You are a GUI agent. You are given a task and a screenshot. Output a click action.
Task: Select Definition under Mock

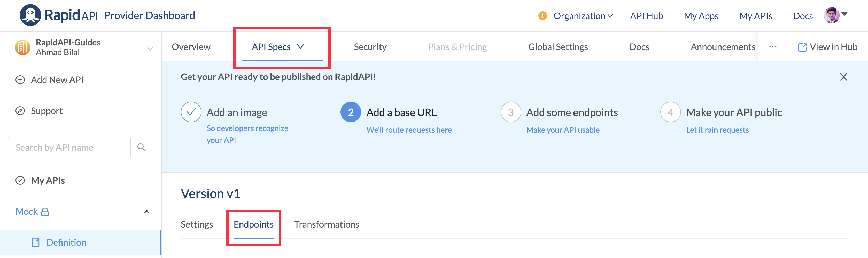(66, 243)
